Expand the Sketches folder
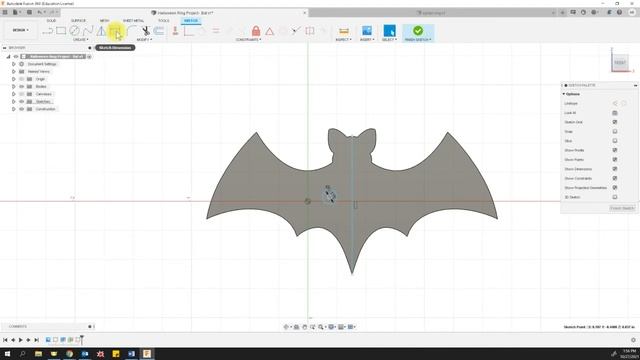 click(x=13, y=102)
